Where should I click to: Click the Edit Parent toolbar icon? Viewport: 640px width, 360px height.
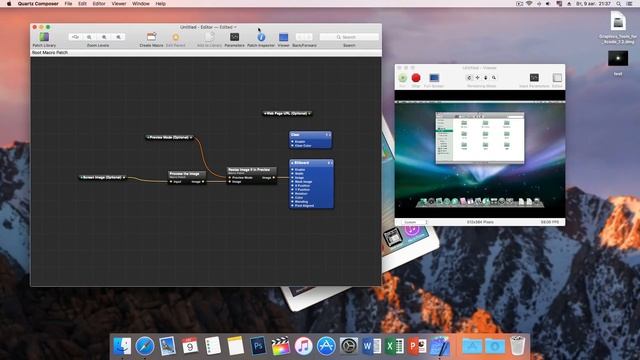(176, 37)
